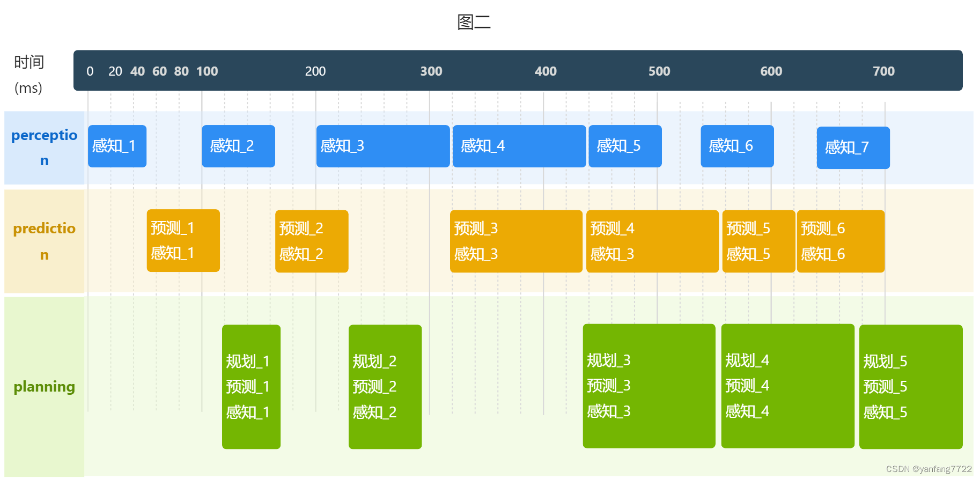Click the blue 感知_5 perception block
This screenshot has width=980, height=479.
tap(625, 146)
